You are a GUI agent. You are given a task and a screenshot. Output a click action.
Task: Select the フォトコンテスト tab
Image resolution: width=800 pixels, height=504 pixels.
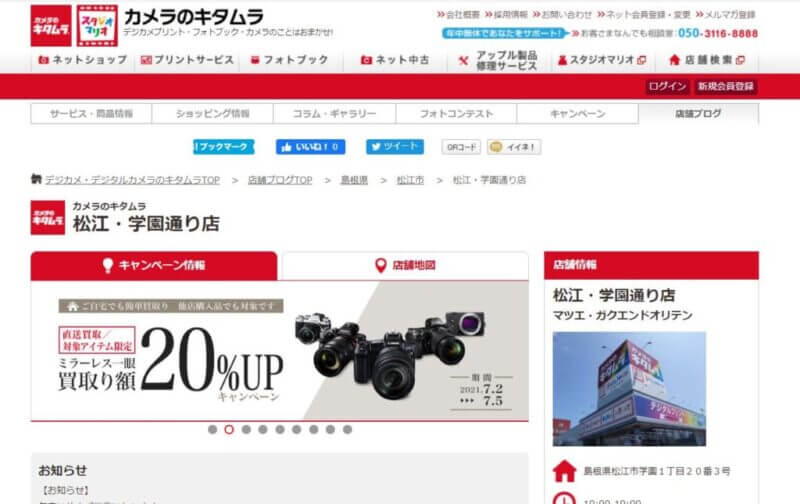[456, 114]
